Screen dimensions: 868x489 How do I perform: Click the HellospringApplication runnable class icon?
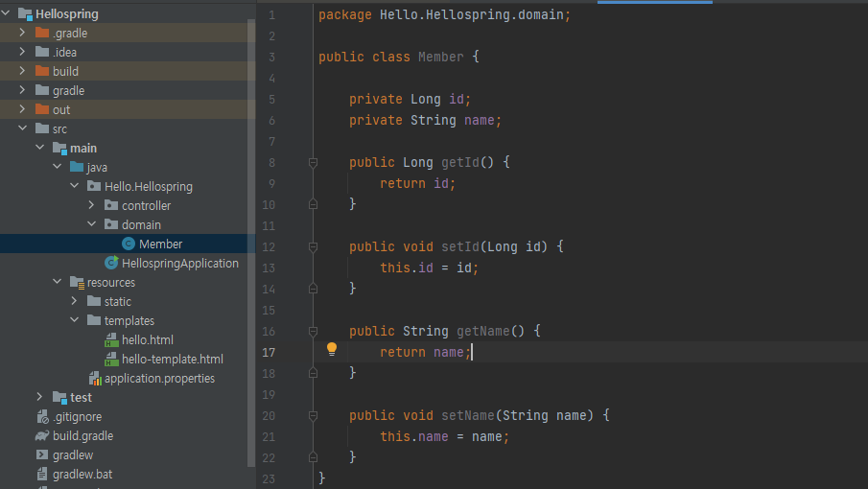(112, 263)
